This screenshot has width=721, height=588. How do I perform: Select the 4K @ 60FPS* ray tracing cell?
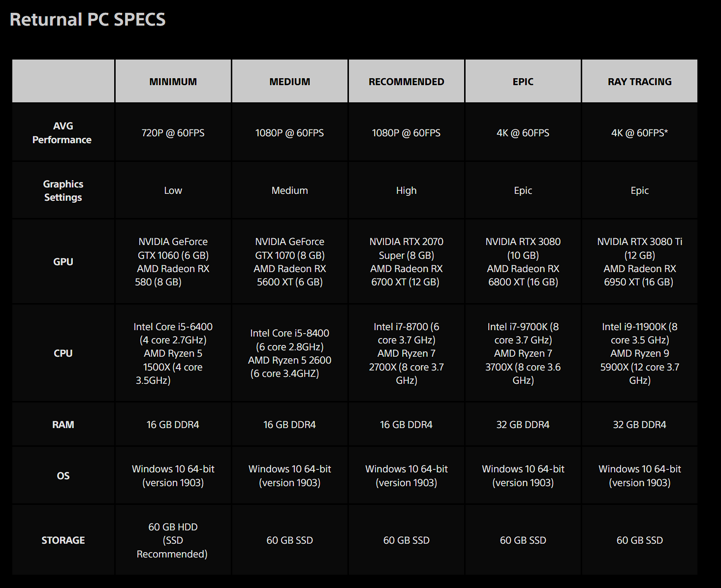point(639,133)
